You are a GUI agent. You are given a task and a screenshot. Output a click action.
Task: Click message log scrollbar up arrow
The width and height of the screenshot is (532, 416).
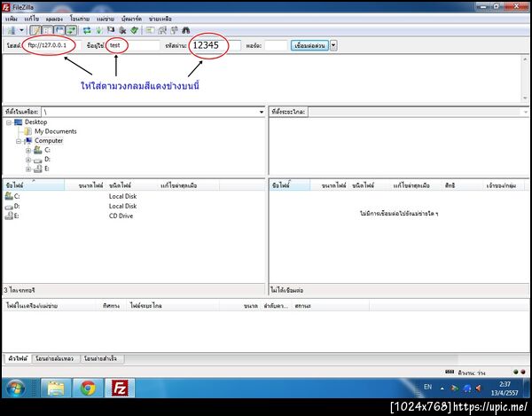point(525,59)
